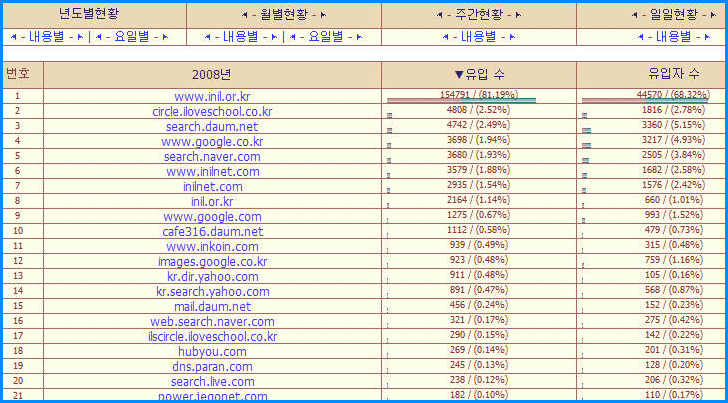
Task: Click the 3698 / (1.94%) cell
Action: [x=479, y=139]
